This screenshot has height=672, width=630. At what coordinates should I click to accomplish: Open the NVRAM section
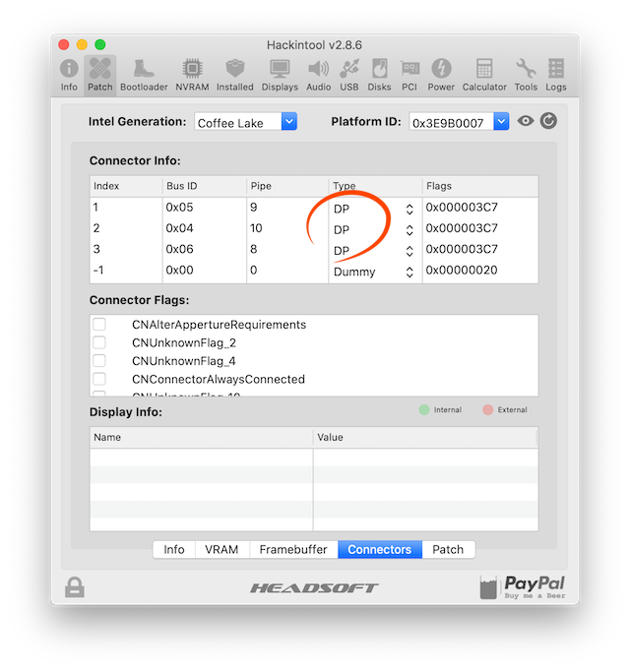[192, 75]
